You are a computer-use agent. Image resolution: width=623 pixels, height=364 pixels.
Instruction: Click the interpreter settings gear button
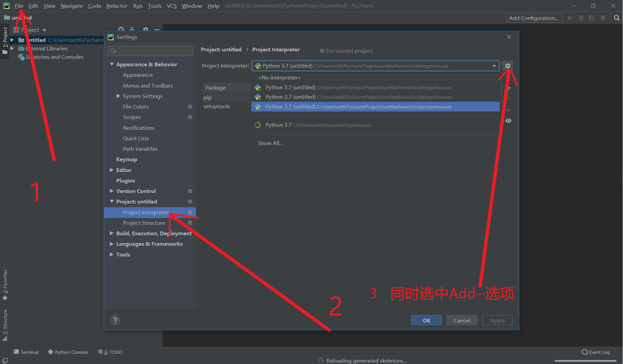click(x=507, y=66)
